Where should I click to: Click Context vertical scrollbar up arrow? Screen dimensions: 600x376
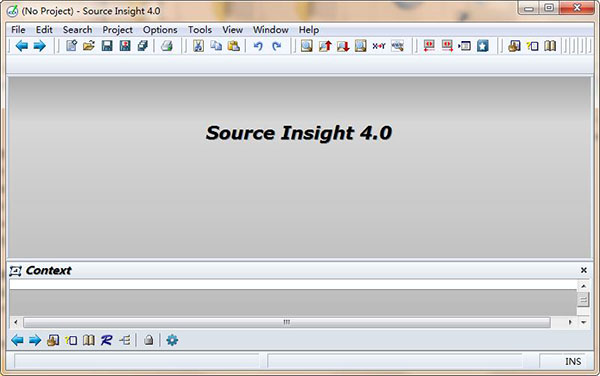(x=583, y=286)
